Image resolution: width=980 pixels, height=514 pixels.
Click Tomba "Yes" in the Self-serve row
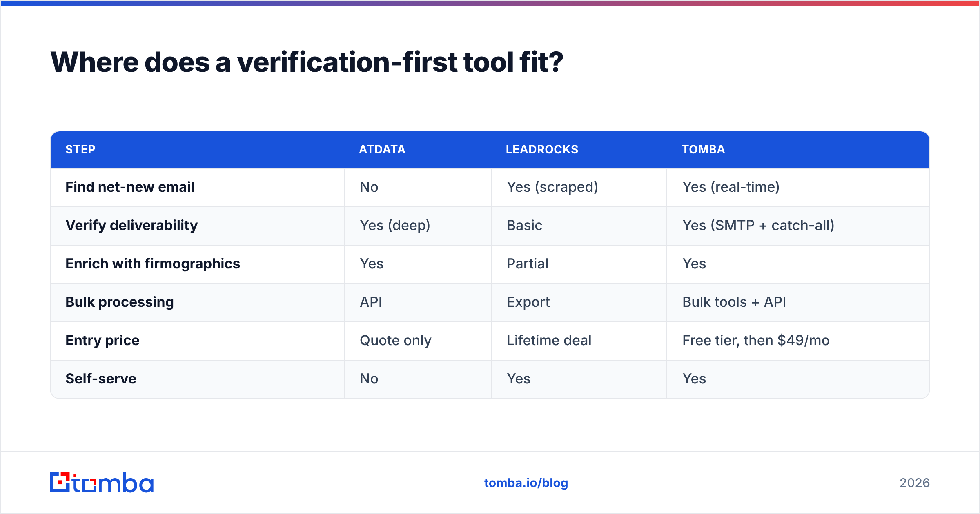click(694, 379)
